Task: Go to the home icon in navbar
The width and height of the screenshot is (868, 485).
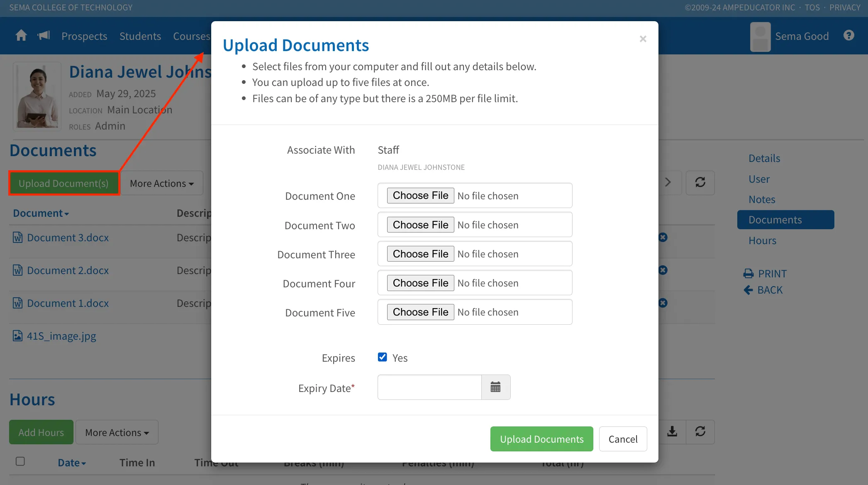Action: (x=21, y=36)
